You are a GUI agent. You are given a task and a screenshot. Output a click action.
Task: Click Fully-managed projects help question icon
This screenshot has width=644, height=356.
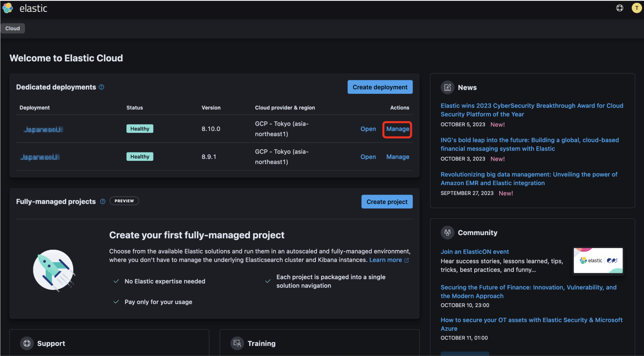[x=103, y=201]
